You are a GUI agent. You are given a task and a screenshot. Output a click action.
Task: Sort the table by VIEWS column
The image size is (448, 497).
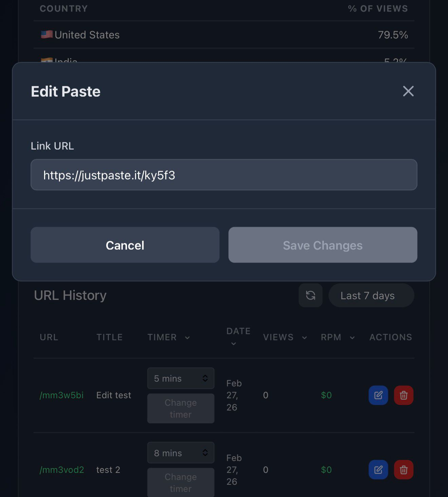[284, 337]
